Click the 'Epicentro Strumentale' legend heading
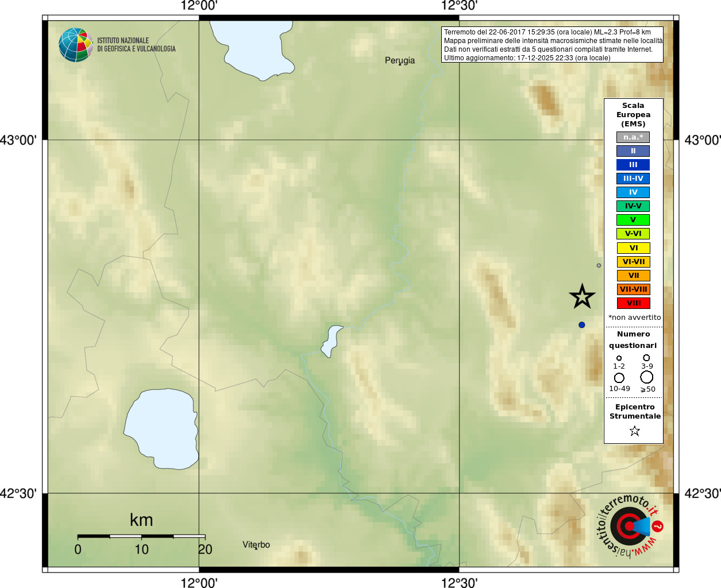Screen dimensions: 721x588 (x=635, y=412)
